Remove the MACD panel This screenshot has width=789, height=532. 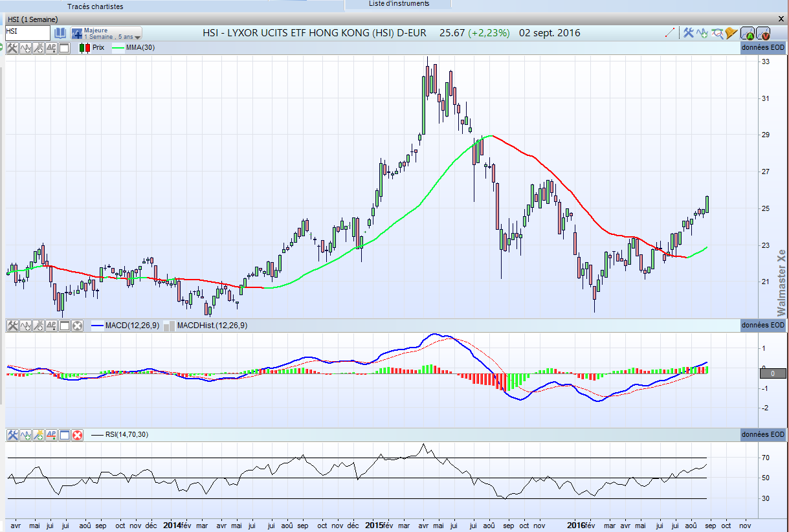pyautogui.click(x=77, y=326)
